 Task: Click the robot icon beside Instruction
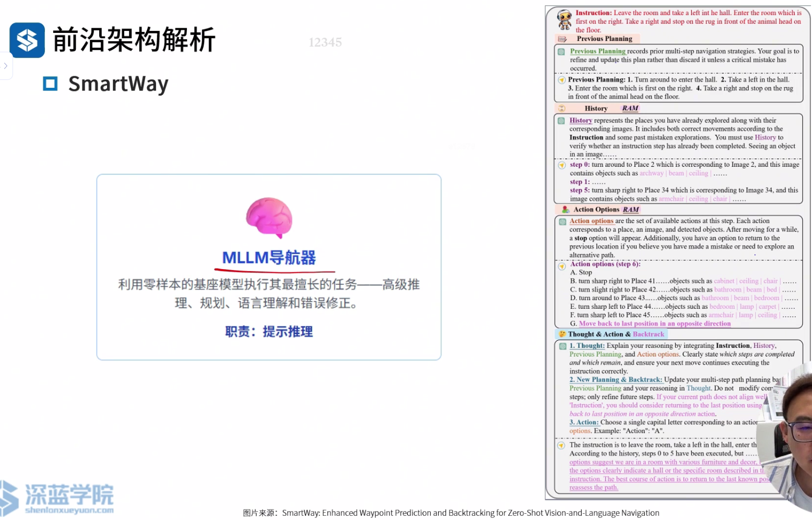(564, 20)
